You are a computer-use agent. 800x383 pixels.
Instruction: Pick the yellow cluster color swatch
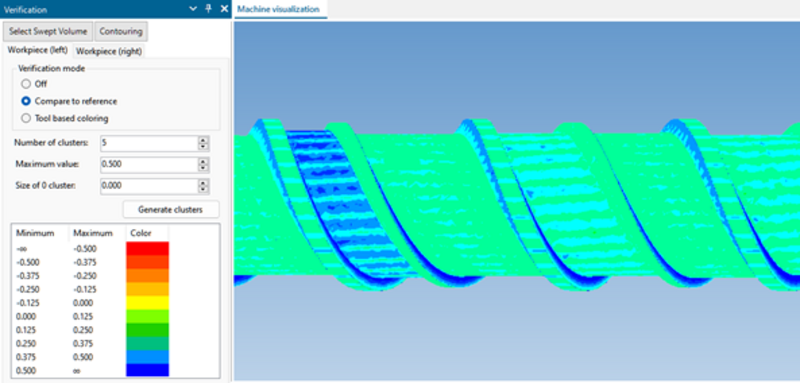pos(147,302)
